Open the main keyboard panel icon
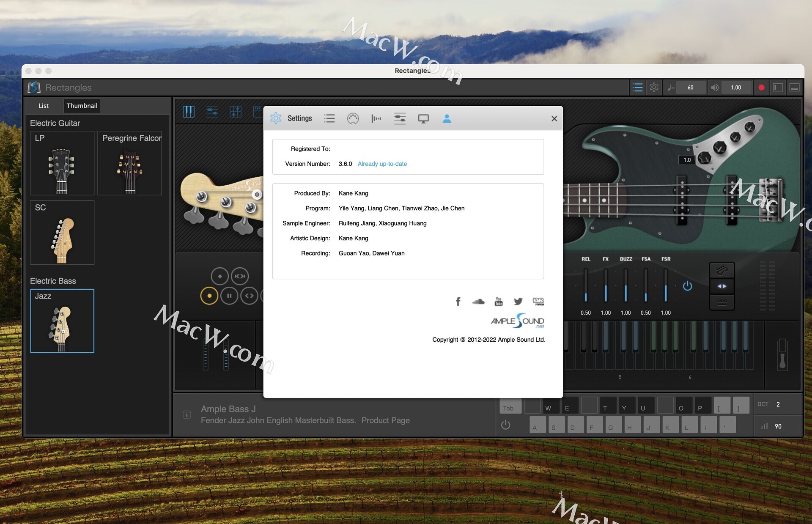 tap(189, 112)
